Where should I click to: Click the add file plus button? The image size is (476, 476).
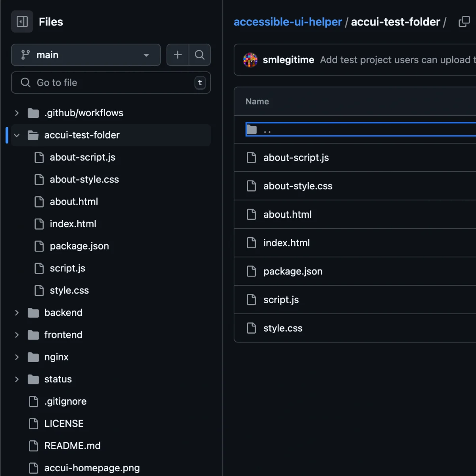pos(178,55)
